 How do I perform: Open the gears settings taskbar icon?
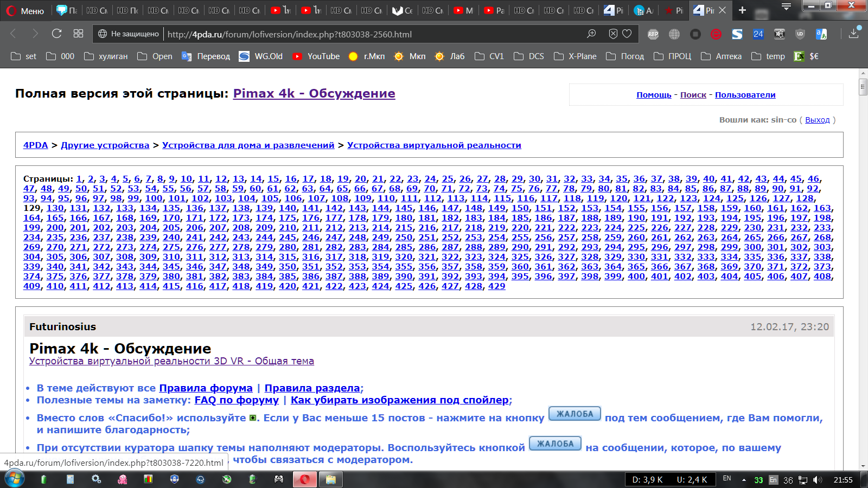click(x=96, y=479)
